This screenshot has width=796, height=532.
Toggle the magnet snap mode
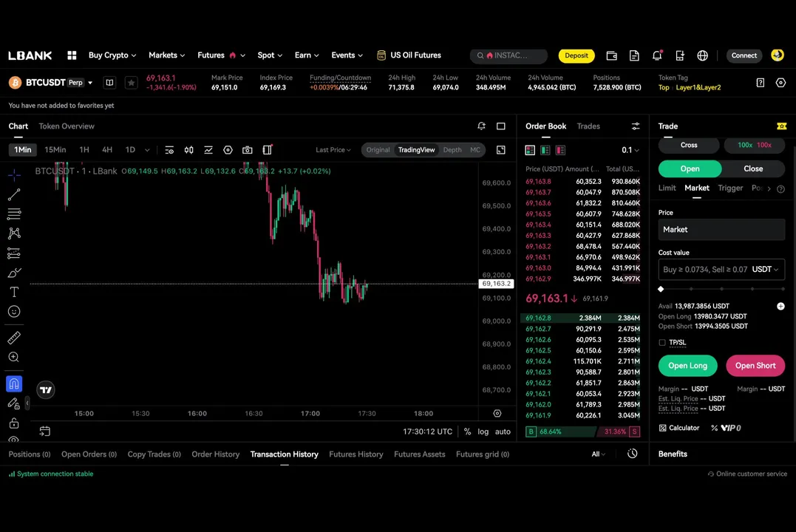[14, 383]
